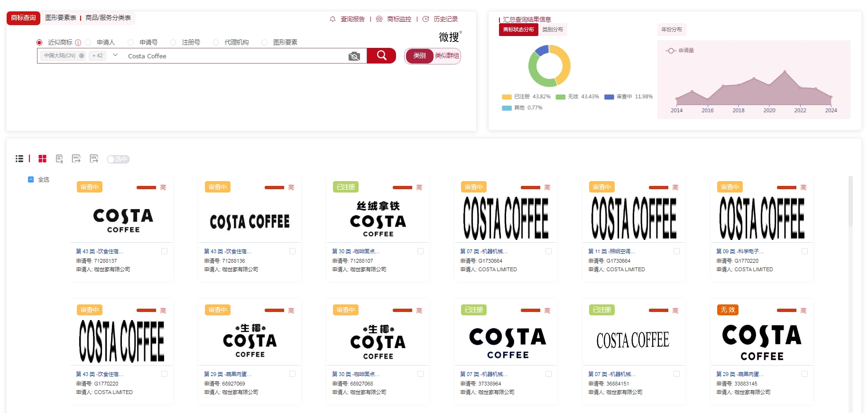This screenshot has width=868, height=413.
Task: Switch results to list view
Action: pos(19,159)
